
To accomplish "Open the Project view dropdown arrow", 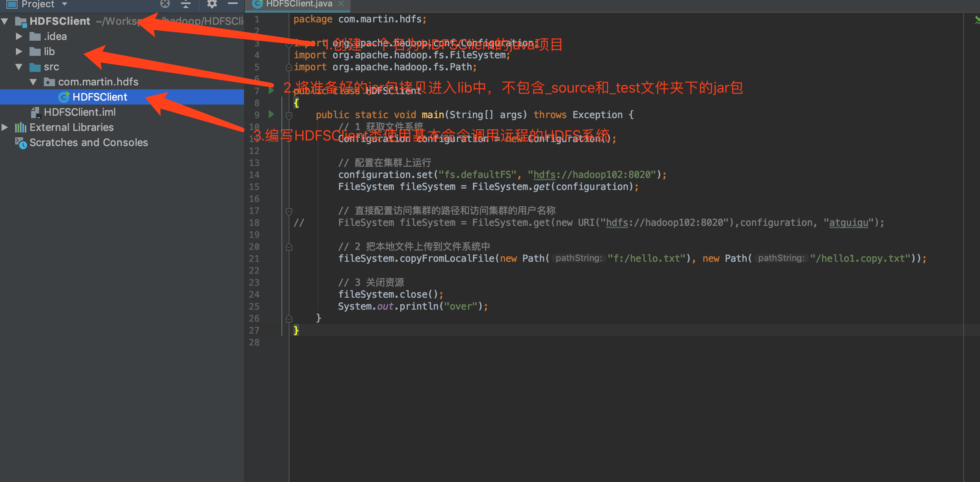I will tap(64, 4).
